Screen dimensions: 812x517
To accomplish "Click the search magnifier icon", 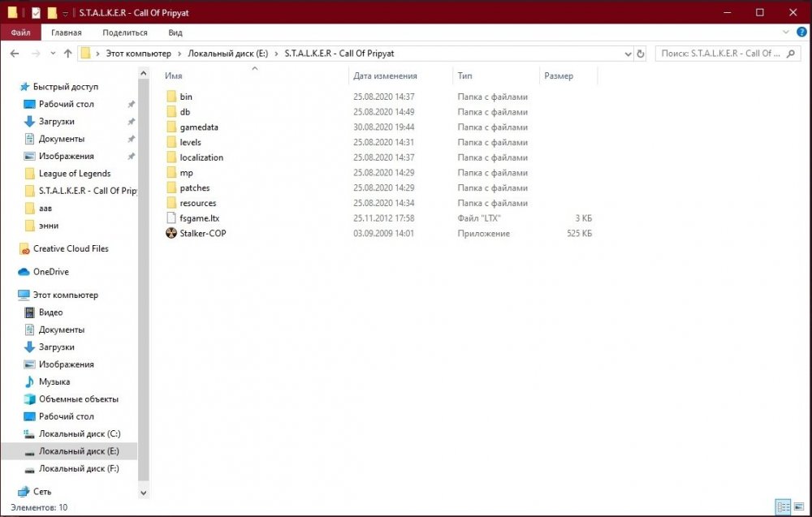I will tap(791, 54).
